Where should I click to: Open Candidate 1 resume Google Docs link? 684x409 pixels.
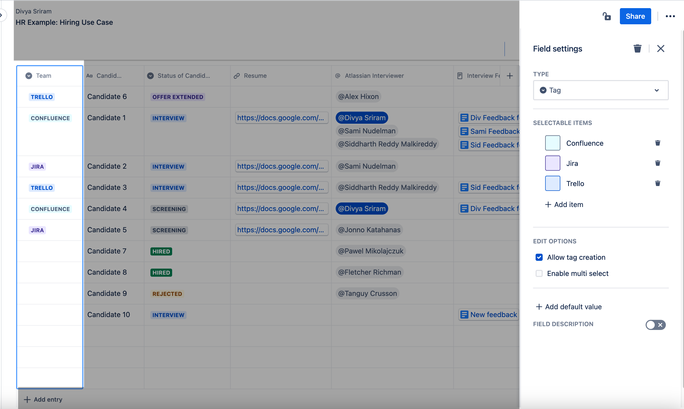pyautogui.click(x=281, y=118)
